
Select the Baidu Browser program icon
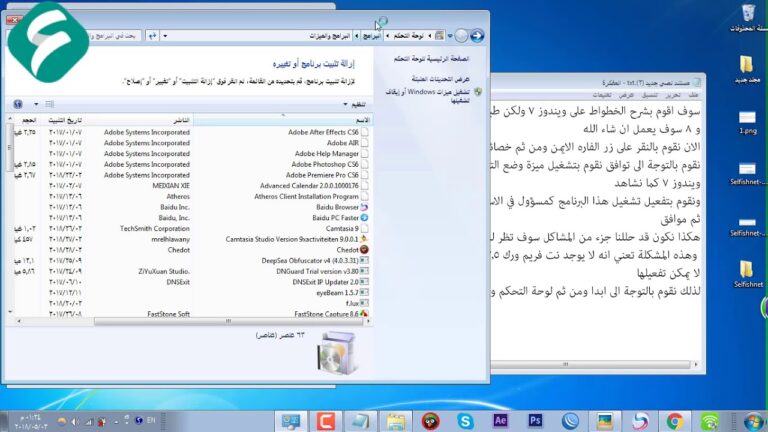(x=364, y=207)
